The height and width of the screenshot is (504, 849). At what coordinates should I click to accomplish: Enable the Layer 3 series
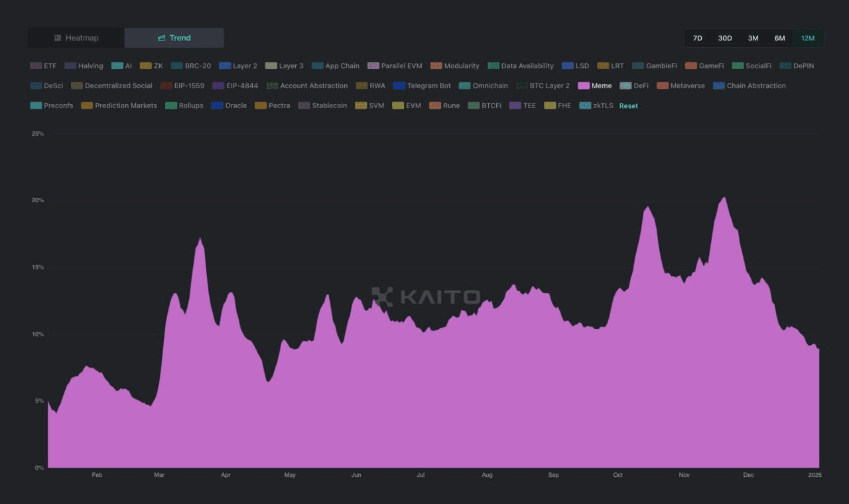point(285,66)
